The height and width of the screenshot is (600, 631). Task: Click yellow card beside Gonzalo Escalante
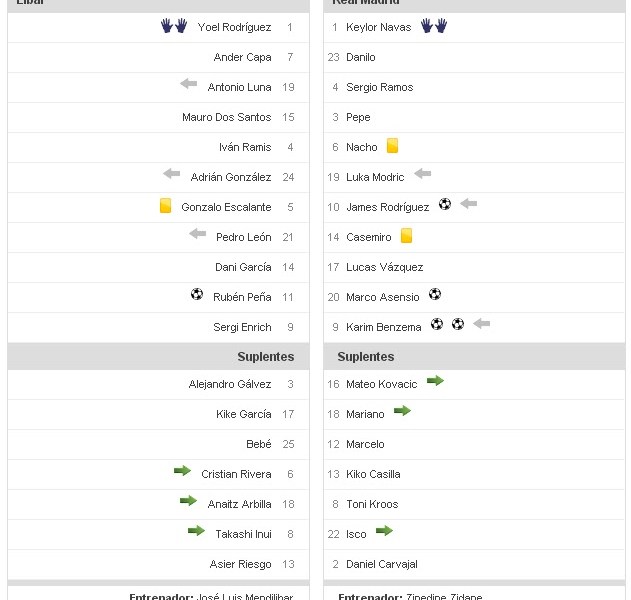pyautogui.click(x=166, y=206)
